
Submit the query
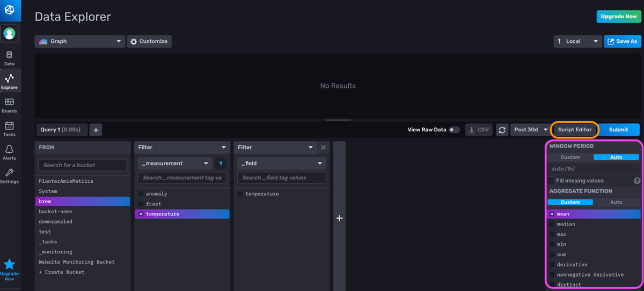[x=618, y=130]
